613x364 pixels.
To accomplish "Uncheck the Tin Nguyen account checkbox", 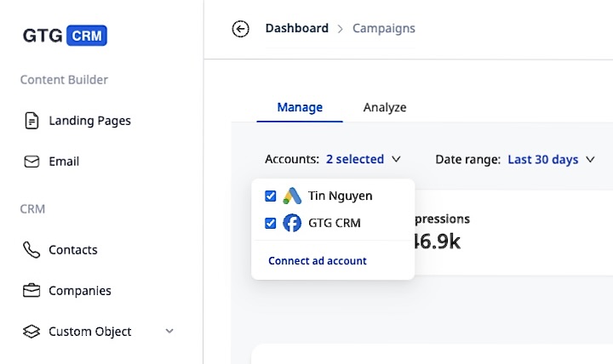I will click(271, 196).
